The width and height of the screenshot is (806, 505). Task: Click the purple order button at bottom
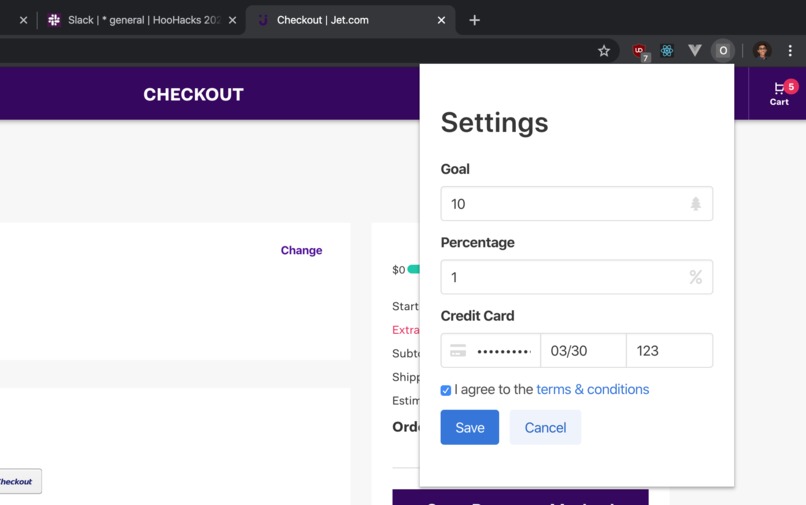pyautogui.click(x=520, y=497)
